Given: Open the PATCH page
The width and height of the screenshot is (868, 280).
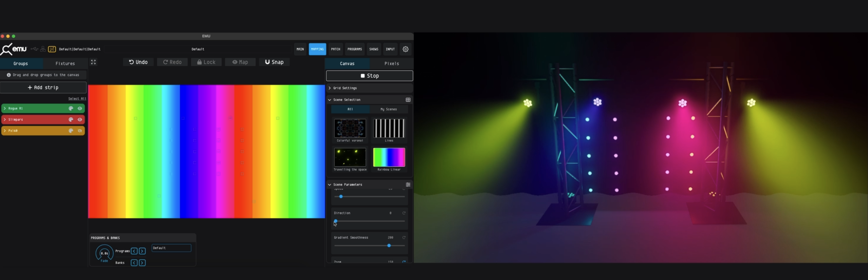Looking at the screenshot, I should click(335, 49).
